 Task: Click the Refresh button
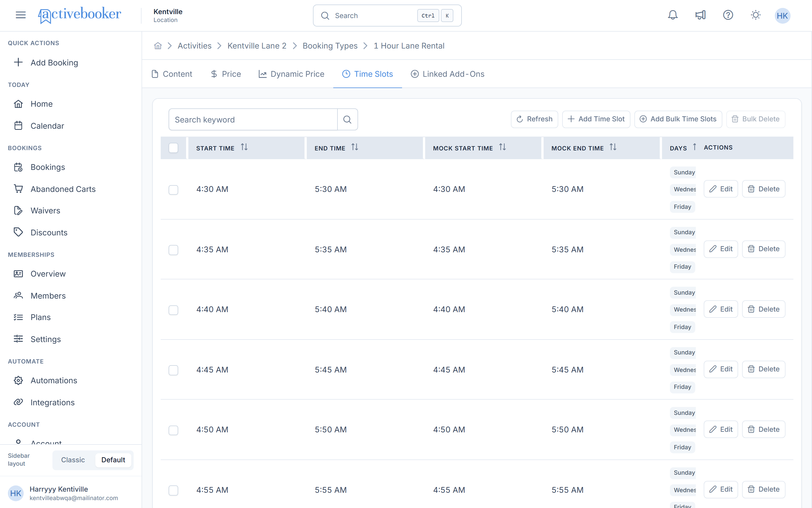pos(534,119)
